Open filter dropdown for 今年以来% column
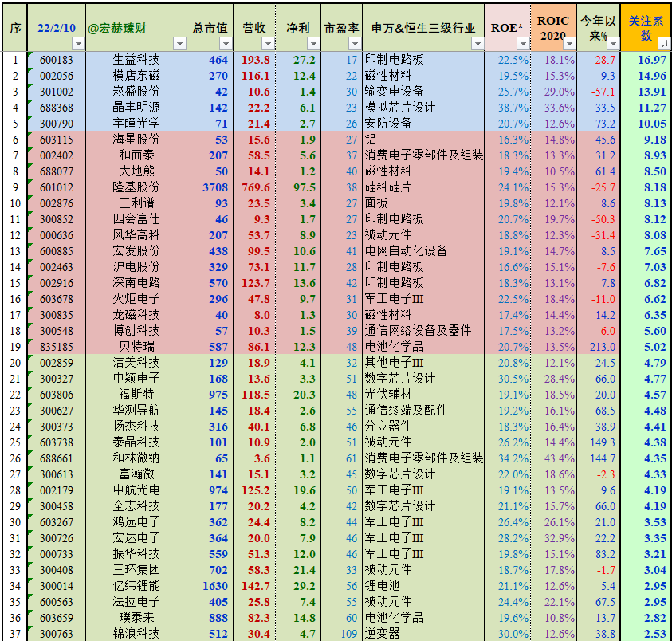 [x=614, y=44]
